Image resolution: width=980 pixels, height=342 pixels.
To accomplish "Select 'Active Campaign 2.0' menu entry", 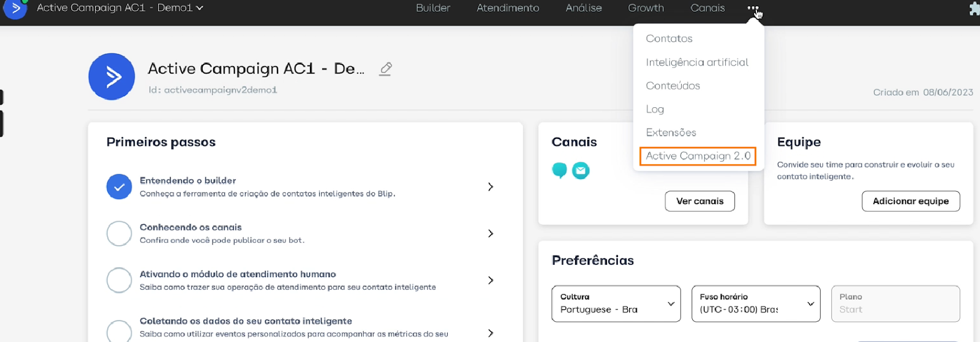I will [698, 156].
